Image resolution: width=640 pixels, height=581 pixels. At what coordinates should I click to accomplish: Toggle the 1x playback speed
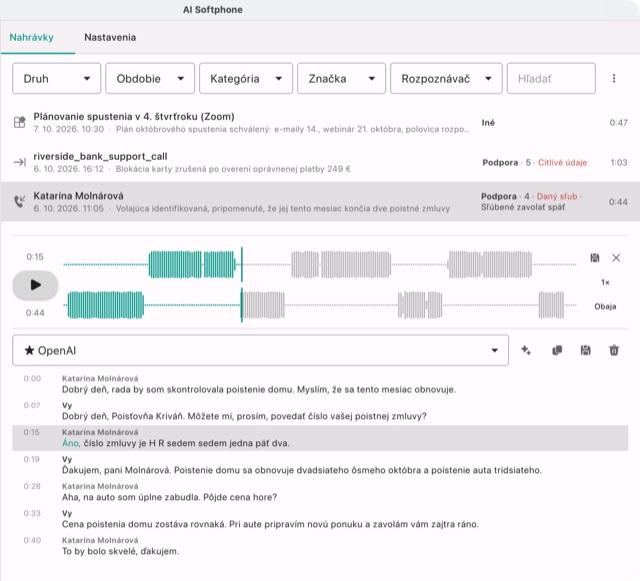(605, 282)
